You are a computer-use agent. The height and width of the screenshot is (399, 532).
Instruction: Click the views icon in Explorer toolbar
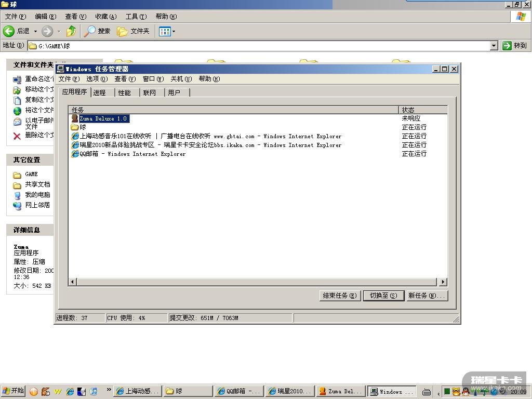[165, 32]
